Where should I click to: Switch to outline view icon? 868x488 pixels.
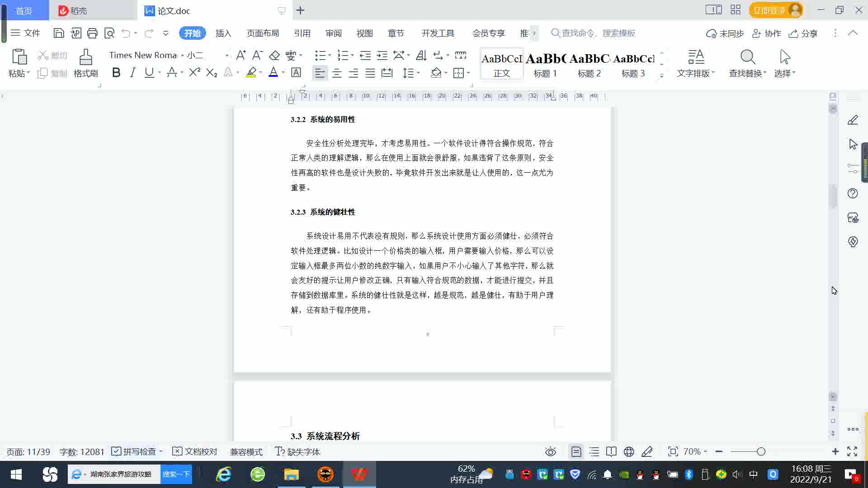[x=594, y=451]
